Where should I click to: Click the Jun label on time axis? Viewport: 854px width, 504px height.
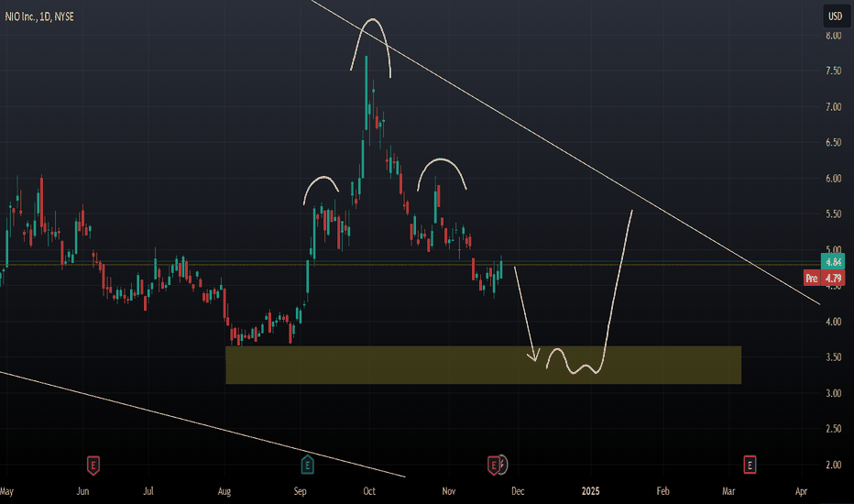click(82, 491)
